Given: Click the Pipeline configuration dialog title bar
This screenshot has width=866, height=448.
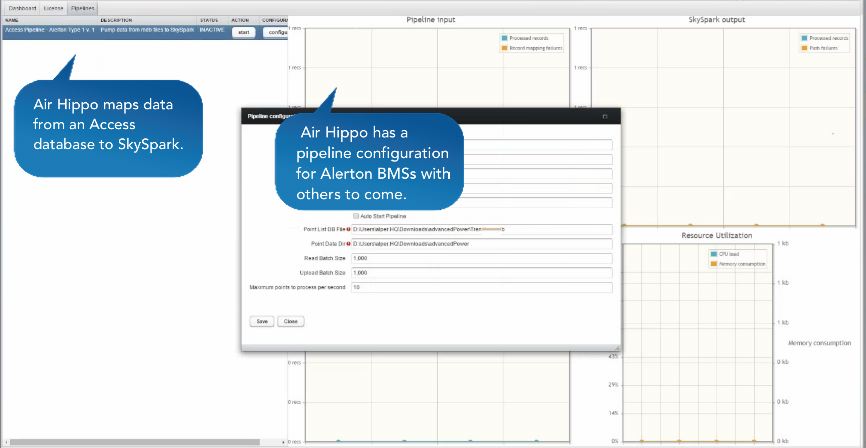Looking at the screenshot, I should tap(431, 116).
